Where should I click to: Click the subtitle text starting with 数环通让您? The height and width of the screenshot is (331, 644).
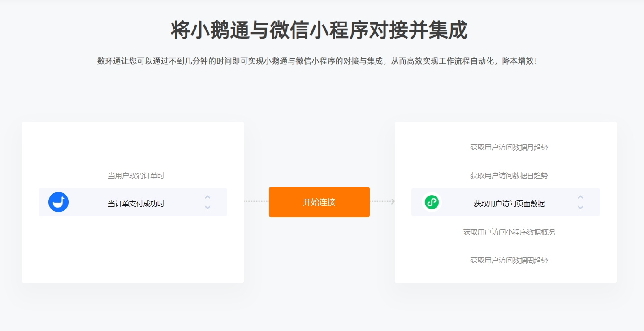(317, 61)
